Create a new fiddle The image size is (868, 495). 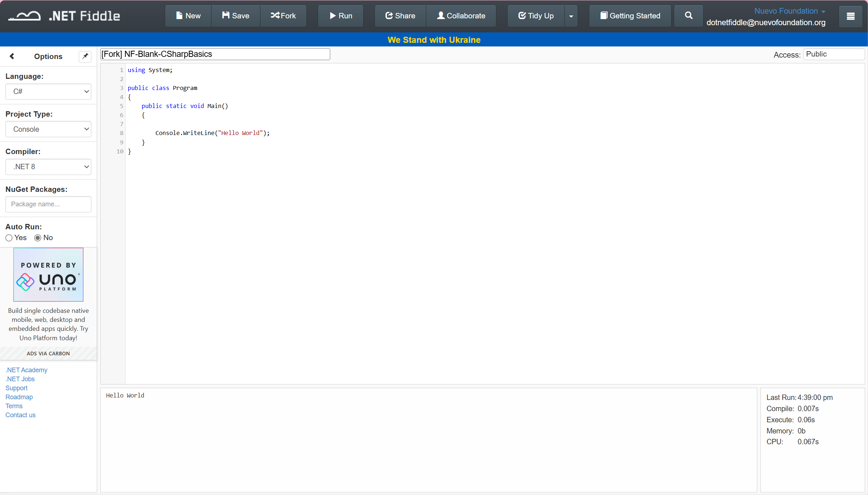[188, 15]
